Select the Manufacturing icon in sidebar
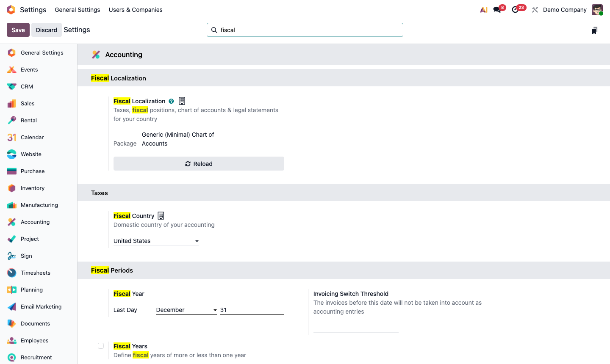The image size is (610, 364). tap(11, 205)
